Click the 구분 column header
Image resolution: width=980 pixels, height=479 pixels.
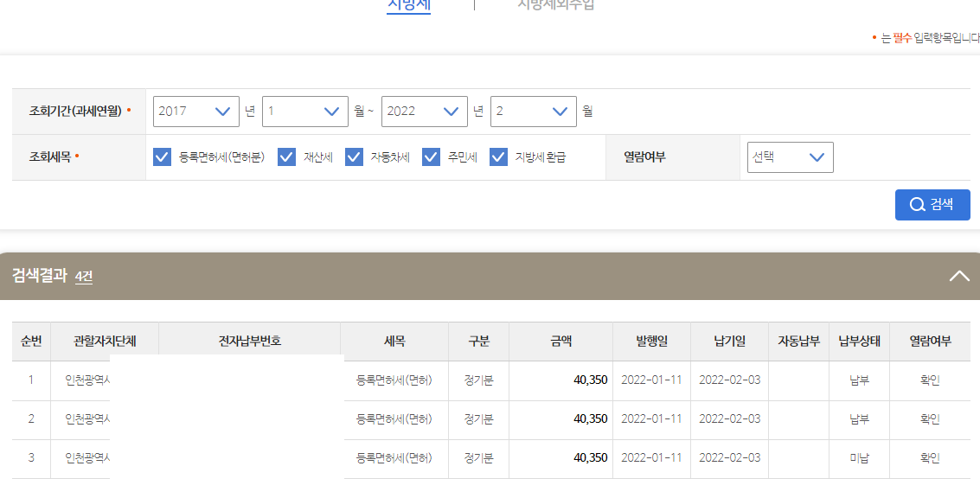[x=478, y=341]
